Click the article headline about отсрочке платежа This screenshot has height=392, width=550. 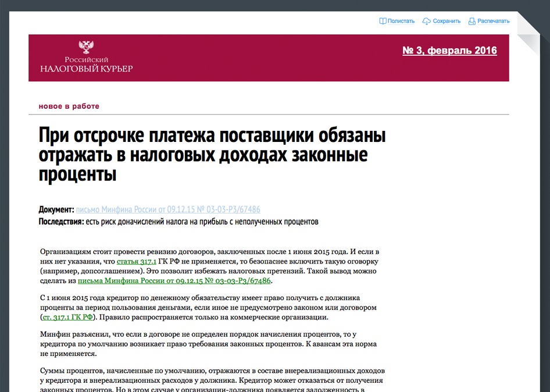pos(212,155)
